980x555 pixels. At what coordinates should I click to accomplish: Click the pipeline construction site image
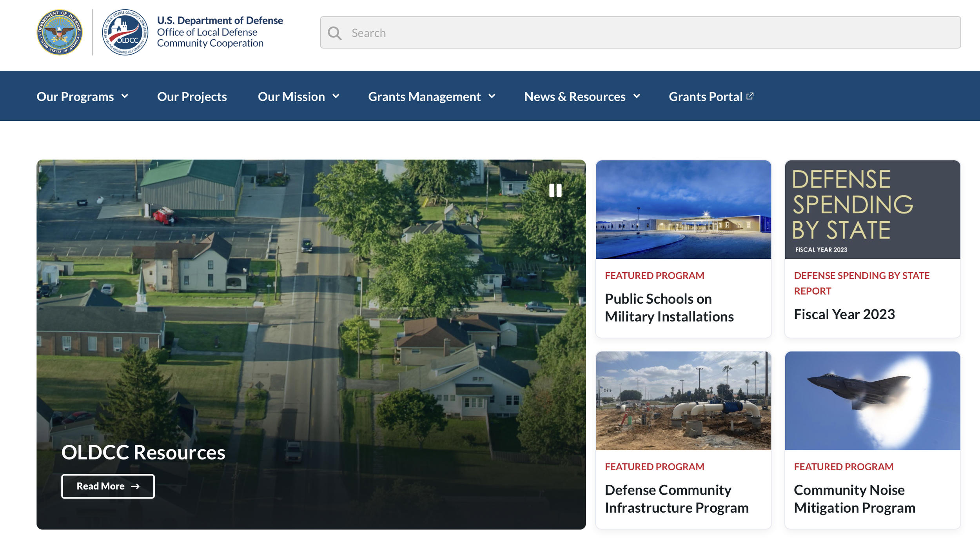683,400
